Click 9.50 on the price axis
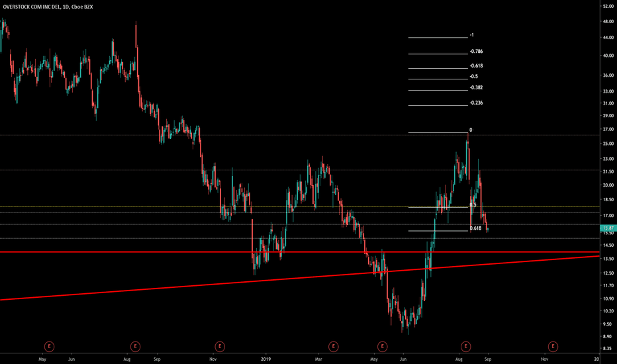Viewport: 617px width, 364px height. (608, 324)
